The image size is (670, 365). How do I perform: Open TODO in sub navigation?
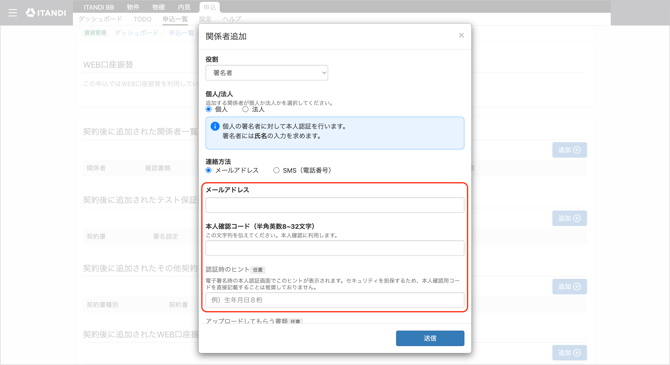142,19
